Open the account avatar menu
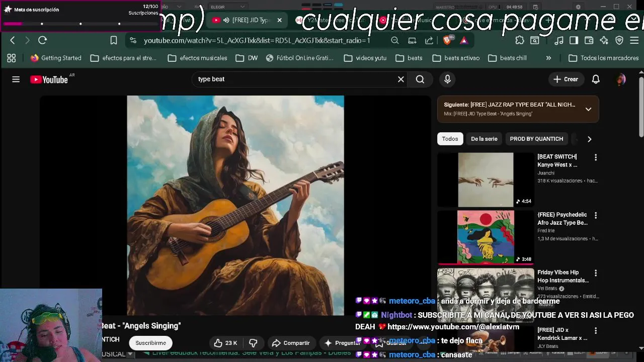Image resolution: width=644 pixels, height=362 pixels. (621, 79)
